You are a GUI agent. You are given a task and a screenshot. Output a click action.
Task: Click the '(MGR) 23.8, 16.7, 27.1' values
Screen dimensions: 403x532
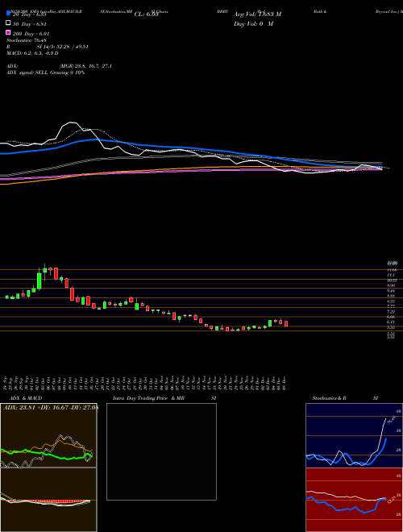pyautogui.click(x=85, y=66)
